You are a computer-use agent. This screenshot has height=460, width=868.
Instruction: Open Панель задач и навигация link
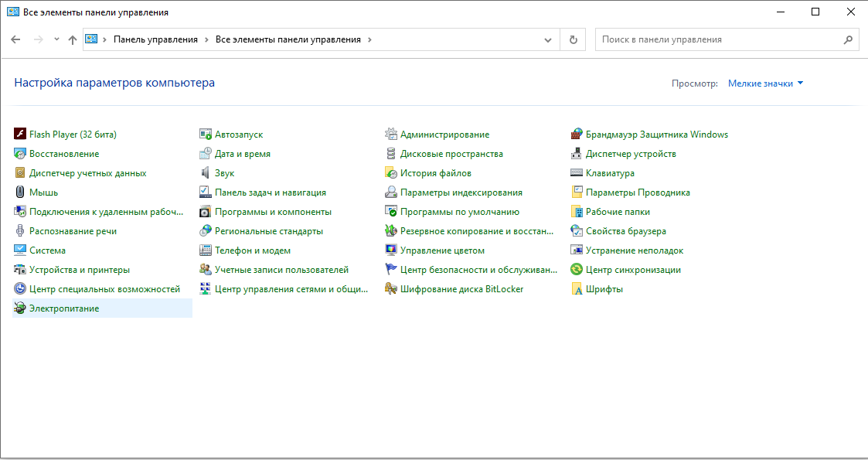pos(271,193)
